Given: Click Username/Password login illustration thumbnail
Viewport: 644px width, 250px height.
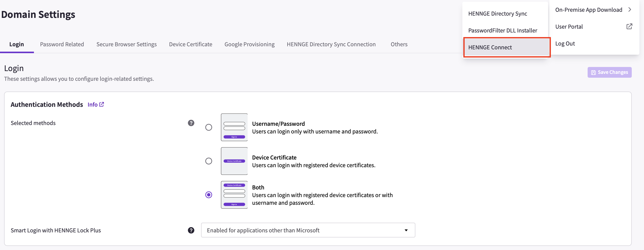Looking at the screenshot, I should click(234, 127).
